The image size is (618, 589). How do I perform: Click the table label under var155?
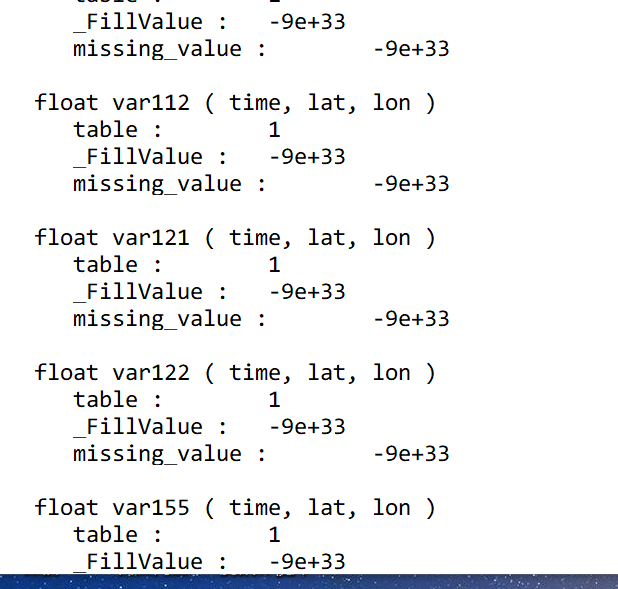105,535
